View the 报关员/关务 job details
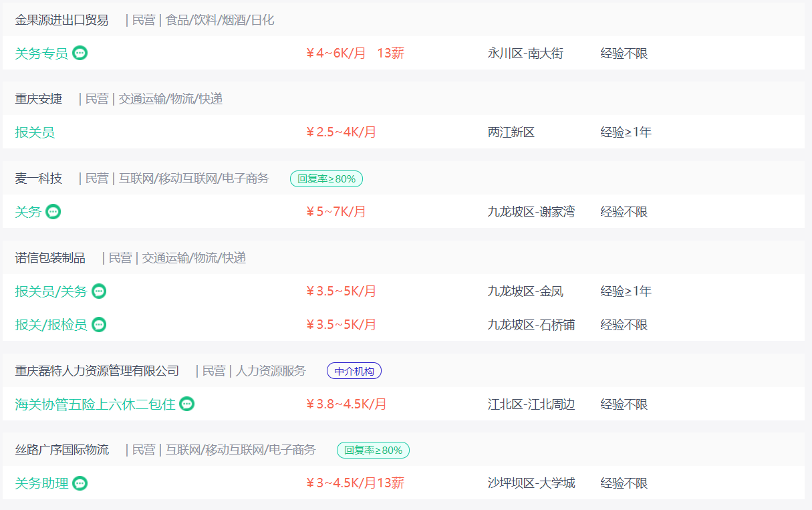This screenshot has width=812, height=510. 51,291
